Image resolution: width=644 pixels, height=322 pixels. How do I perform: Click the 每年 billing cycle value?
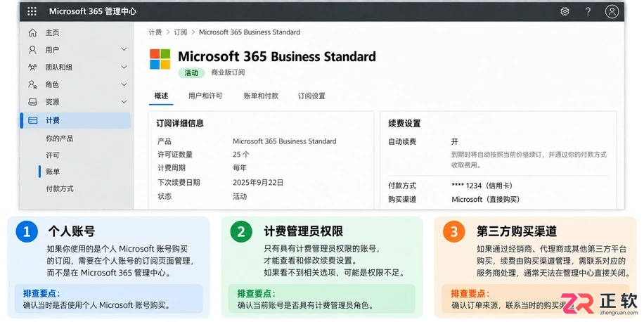click(x=240, y=168)
